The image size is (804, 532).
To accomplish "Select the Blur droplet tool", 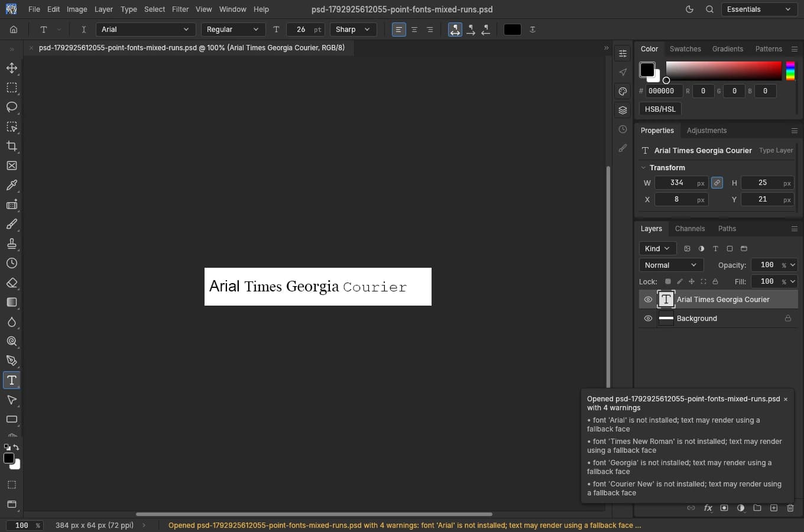I will tap(12, 322).
